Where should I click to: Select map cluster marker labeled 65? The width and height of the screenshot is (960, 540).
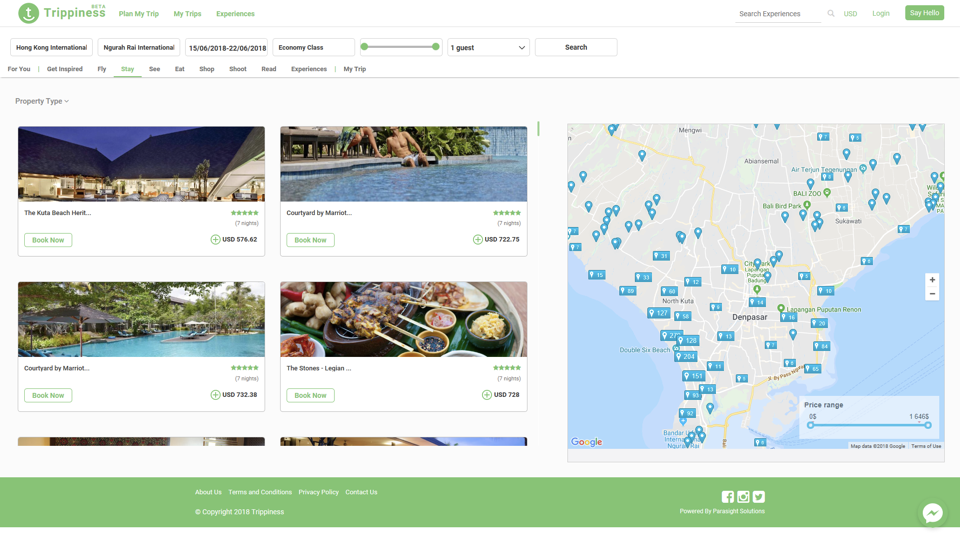(x=812, y=369)
